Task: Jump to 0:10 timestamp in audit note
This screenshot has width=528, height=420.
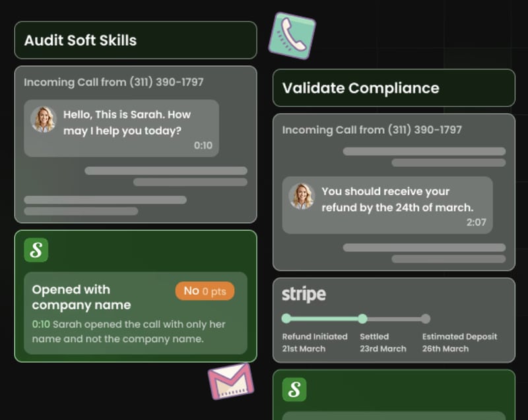Action: tap(40, 324)
